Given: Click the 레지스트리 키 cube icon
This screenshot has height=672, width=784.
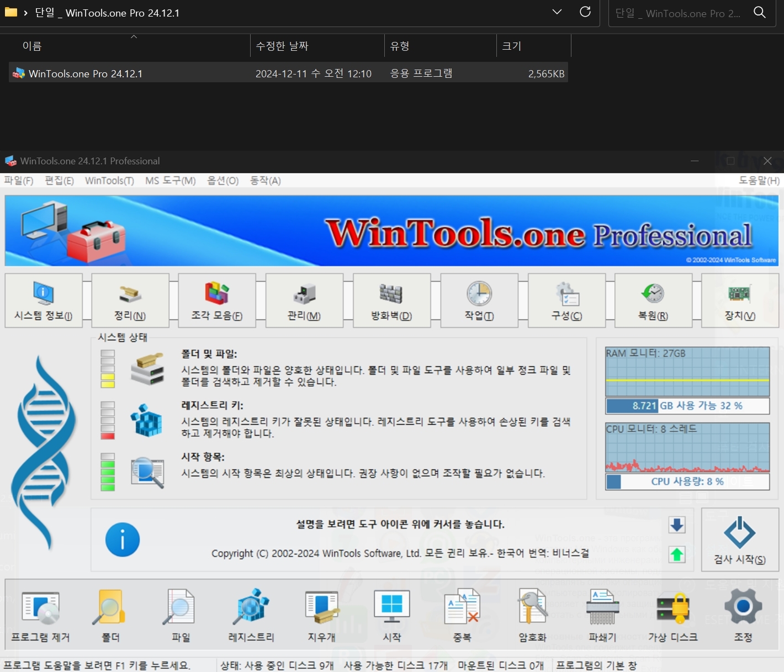Looking at the screenshot, I should pos(147,420).
